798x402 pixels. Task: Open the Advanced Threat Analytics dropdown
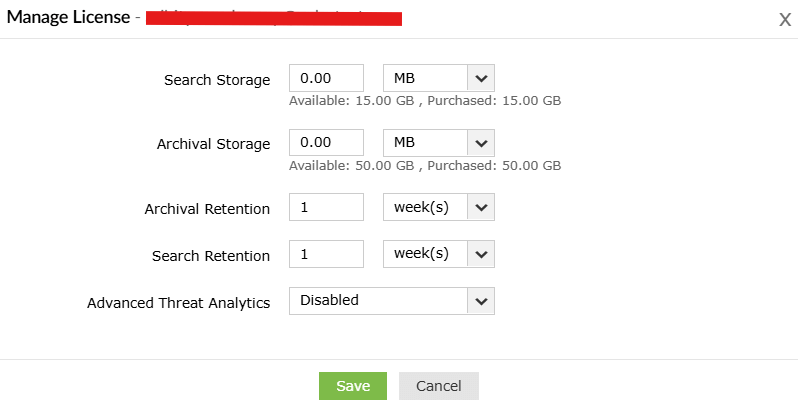click(392, 301)
